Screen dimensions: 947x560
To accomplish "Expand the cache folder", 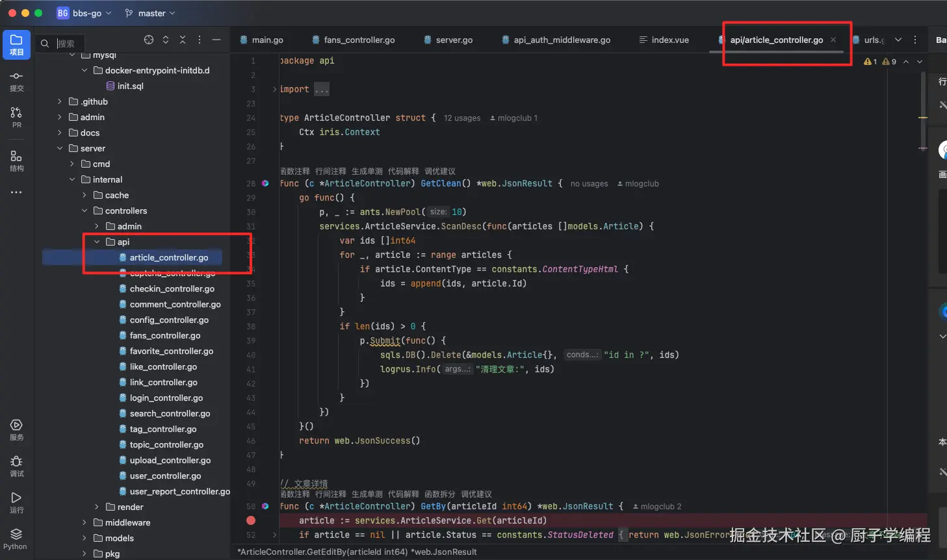I will pyautogui.click(x=84, y=195).
